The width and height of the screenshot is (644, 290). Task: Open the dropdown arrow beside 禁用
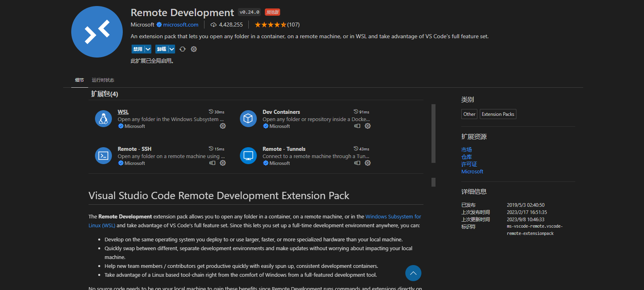[148, 49]
